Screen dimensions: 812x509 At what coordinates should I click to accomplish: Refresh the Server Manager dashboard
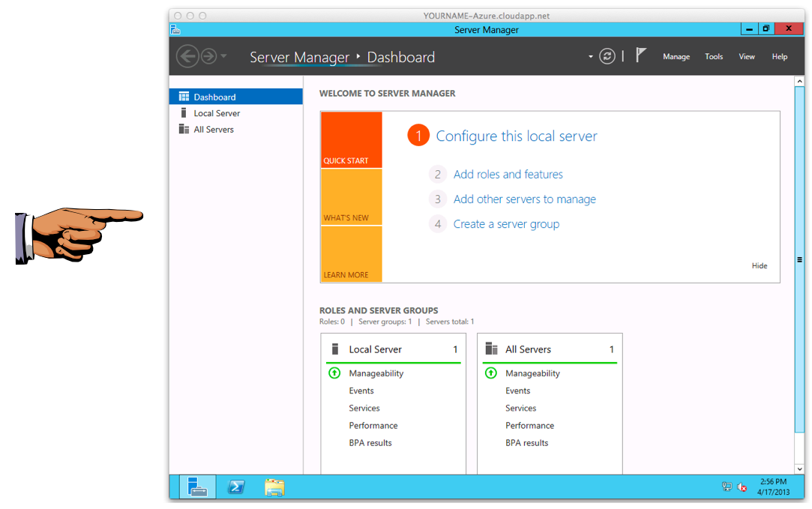(607, 56)
